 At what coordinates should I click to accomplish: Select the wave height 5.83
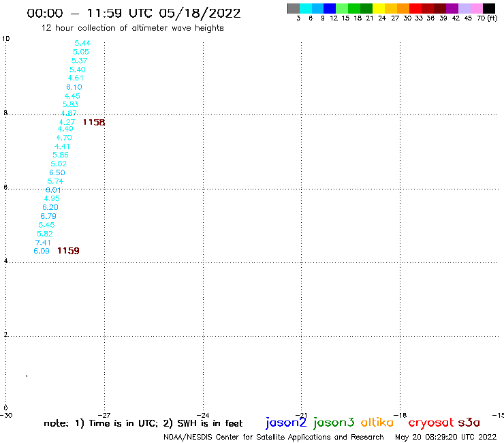click(70, 104)
